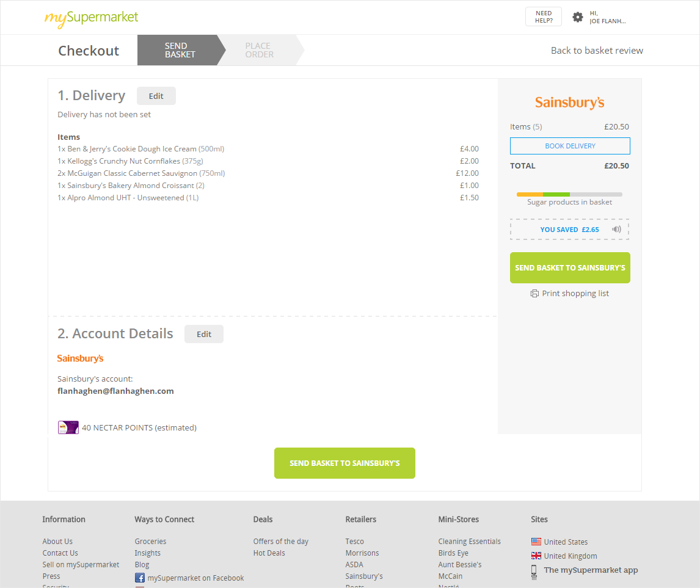700x588 pixels.
Task: Click the United Kingdom flag icon
Action: 536,556
